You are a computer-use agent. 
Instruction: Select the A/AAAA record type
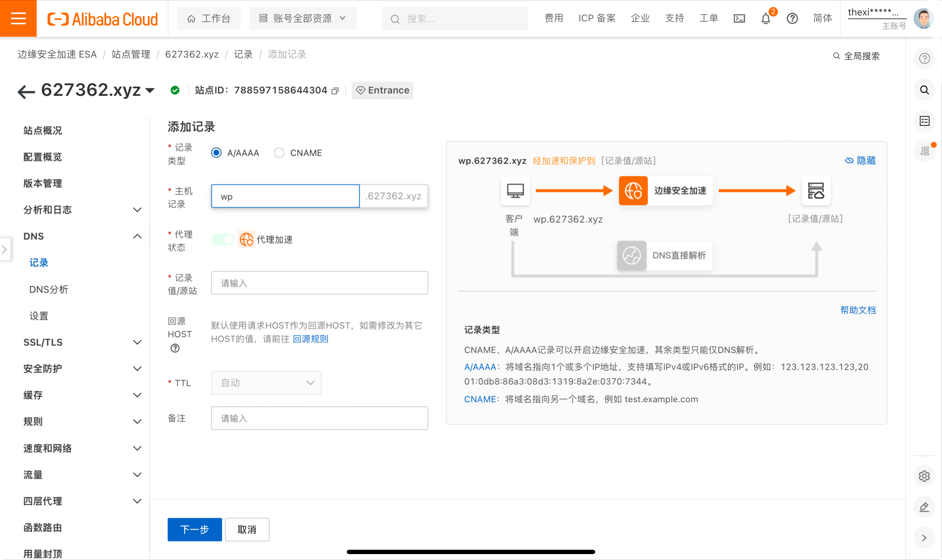coord(216,153)
